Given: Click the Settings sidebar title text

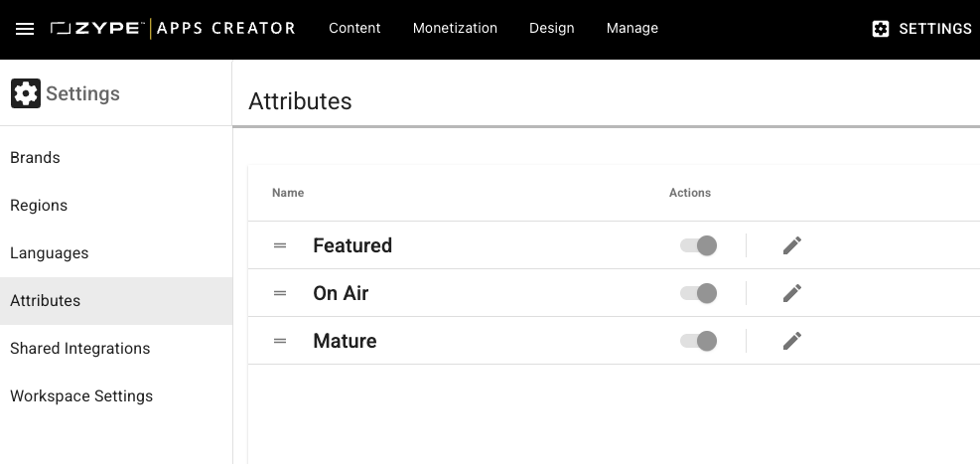Looking at the screenshot, I should tap(82, 93).
